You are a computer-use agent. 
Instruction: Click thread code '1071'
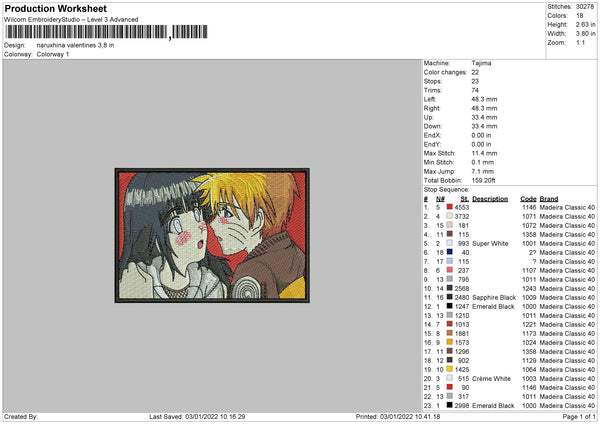[529, 216]
